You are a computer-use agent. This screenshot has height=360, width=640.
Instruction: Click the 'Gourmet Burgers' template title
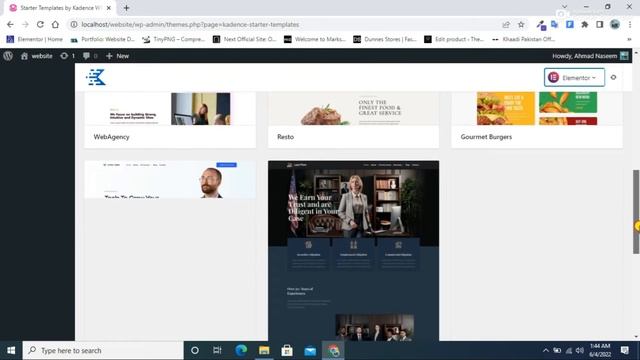point(486,137)
